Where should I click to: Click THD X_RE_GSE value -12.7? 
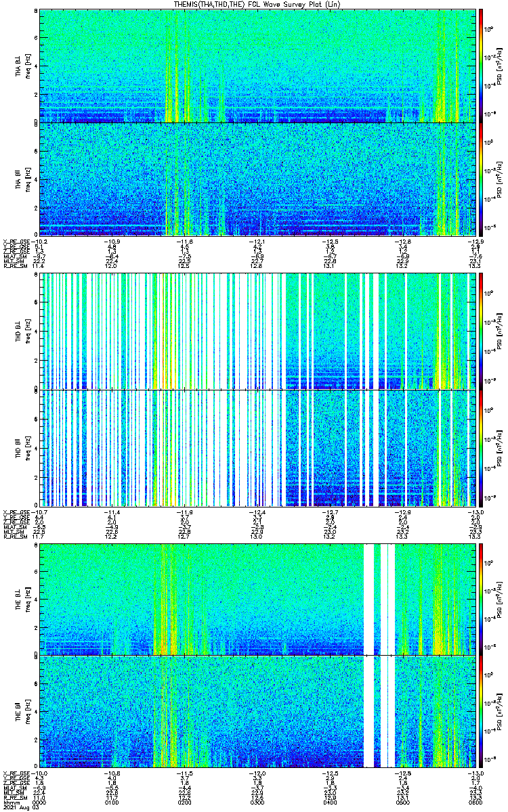pyautogui.click(x=331, y=512)
